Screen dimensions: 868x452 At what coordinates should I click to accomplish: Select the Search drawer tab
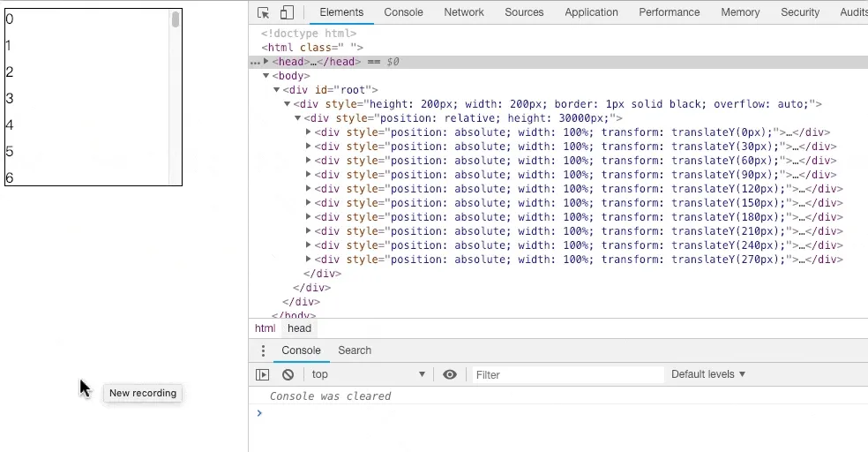click(x=355, y=350)
